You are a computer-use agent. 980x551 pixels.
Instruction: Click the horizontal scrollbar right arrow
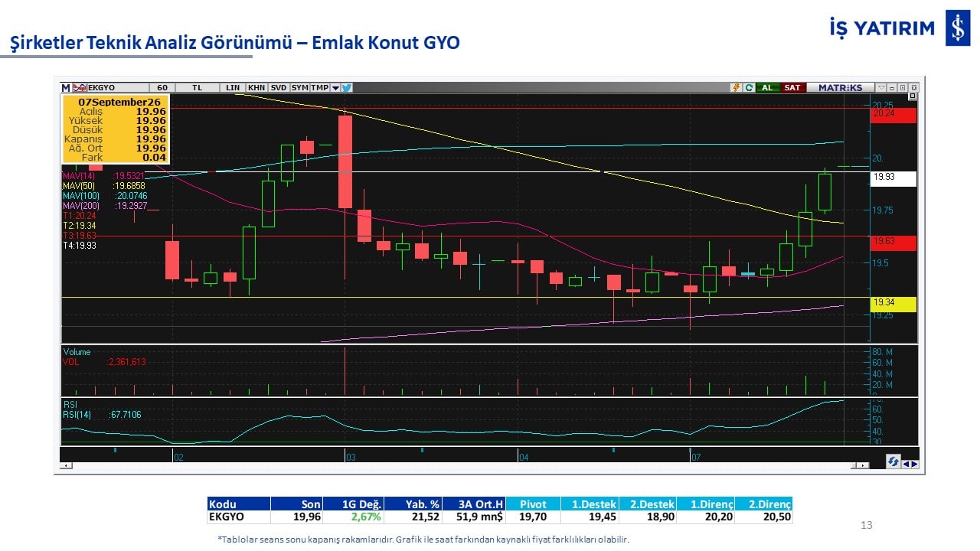point(863,465)
